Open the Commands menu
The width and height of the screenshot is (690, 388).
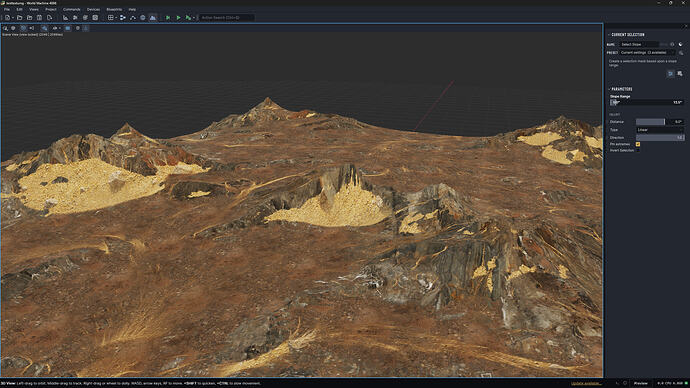coord(72,9)
